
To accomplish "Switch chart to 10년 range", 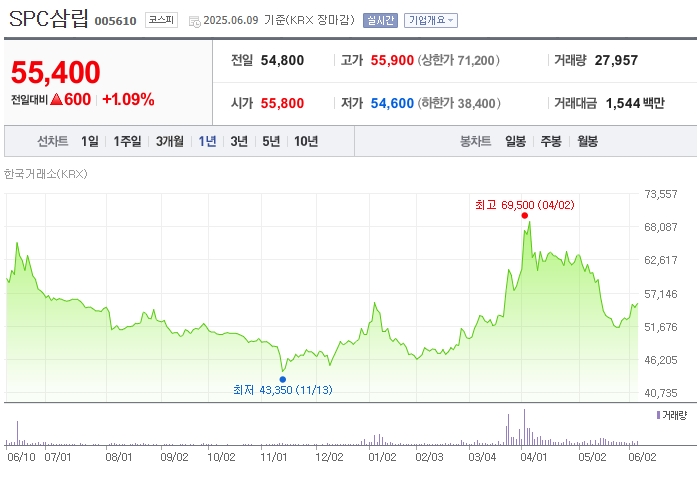I will [306, 141].
